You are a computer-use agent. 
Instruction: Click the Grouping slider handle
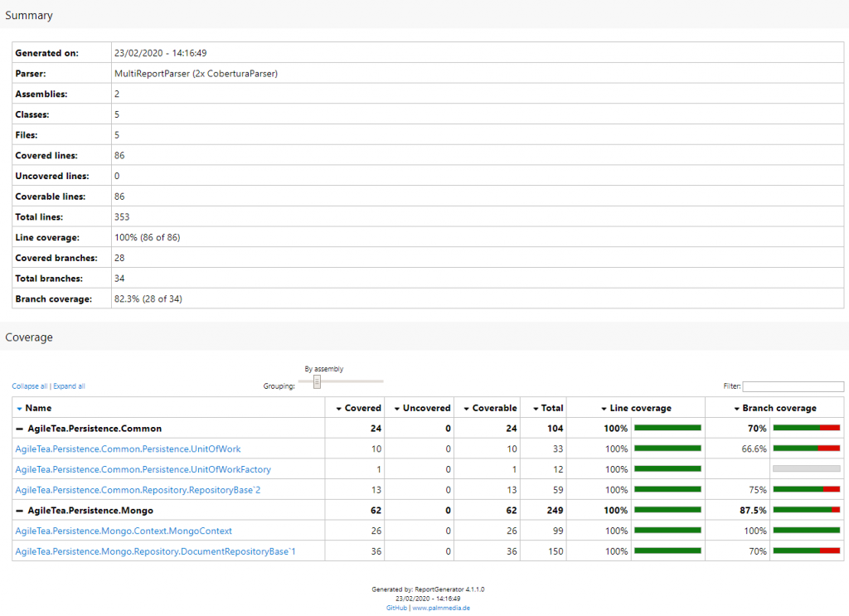318,381
